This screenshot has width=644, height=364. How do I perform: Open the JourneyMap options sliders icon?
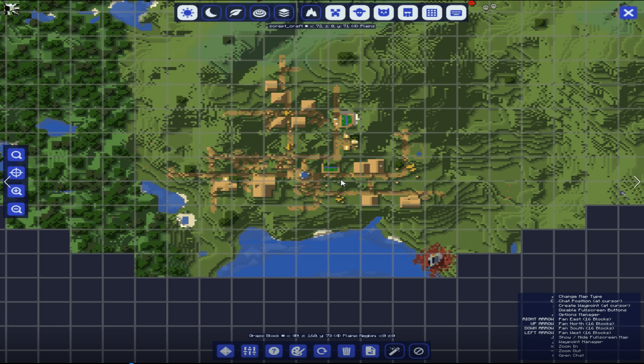(x=249, y=351)
